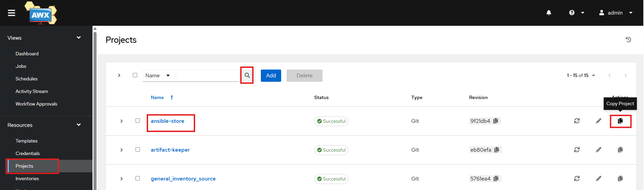The height and width of the screenshot is (190, 644).
Task: Collapse the Resources sidebar section
Action: (x=79, y=125)
